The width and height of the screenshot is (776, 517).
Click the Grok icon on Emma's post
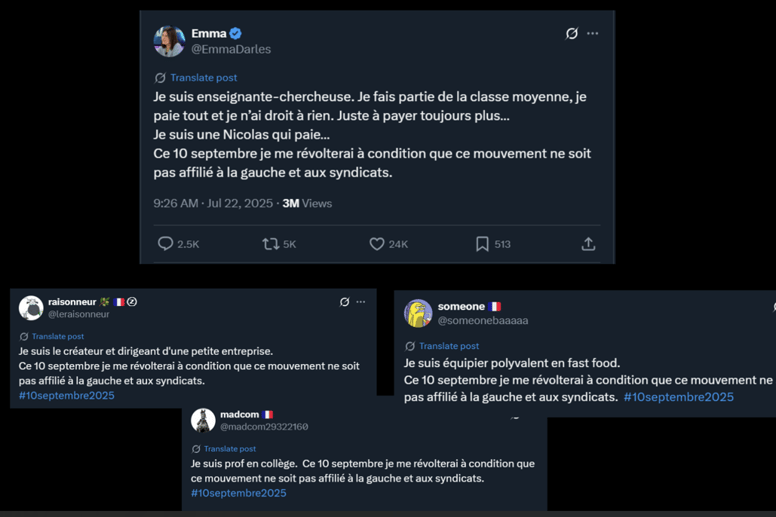pos(571,33)
